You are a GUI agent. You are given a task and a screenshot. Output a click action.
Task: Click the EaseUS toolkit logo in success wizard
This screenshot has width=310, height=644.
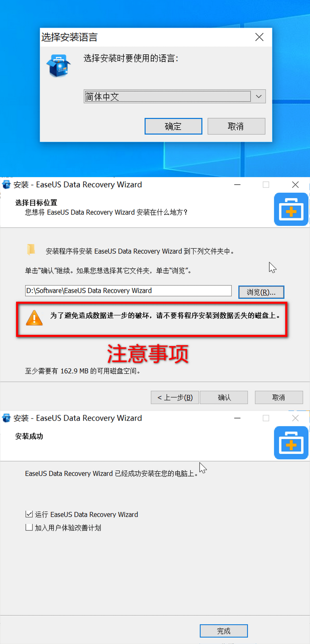(291, 442)
